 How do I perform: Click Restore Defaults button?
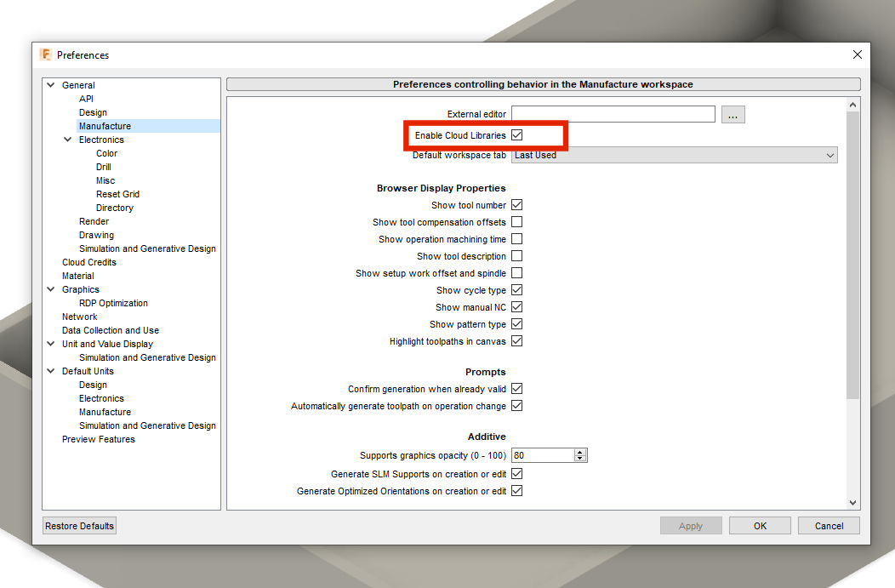(x=79, y=526)
